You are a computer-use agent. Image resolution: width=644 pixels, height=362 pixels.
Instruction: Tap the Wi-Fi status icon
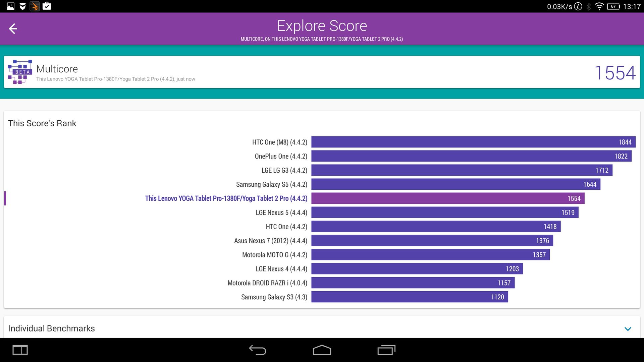pyautogui.click(x=599, y=6)
